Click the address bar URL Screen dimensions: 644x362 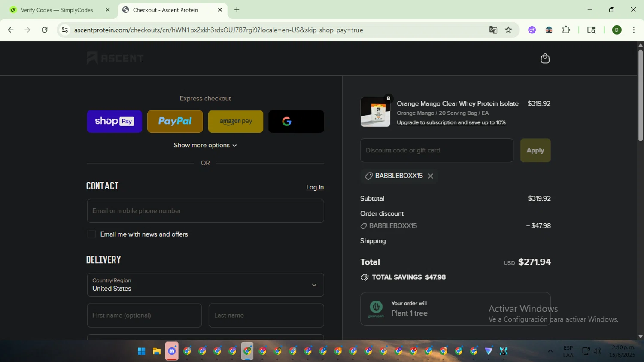(219, 30)
